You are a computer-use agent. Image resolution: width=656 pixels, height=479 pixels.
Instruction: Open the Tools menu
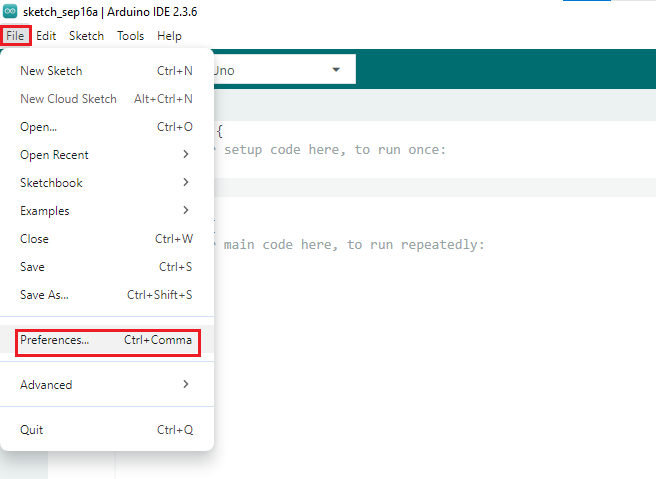pos(131,36)
